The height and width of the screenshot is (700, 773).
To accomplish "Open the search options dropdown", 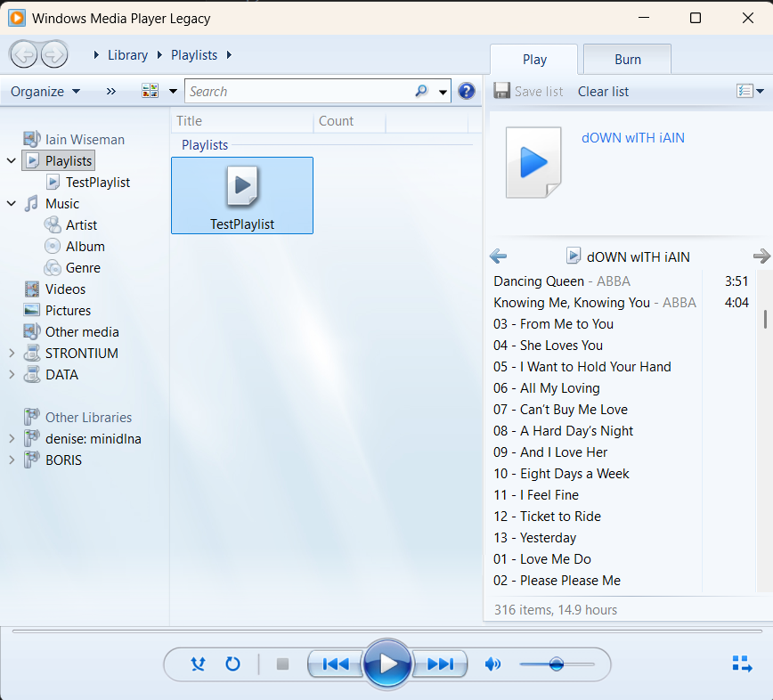I will tap(443, 91).
